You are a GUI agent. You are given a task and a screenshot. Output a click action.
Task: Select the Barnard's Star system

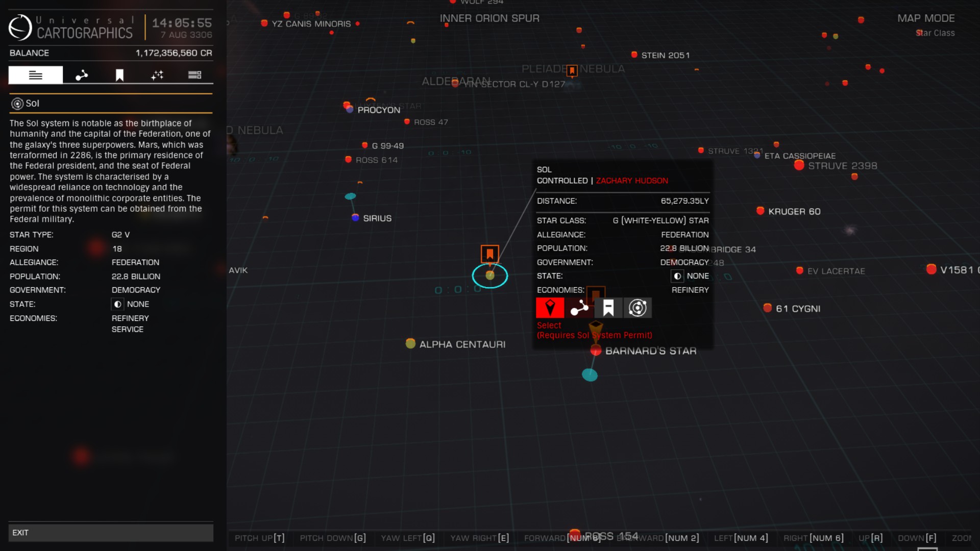(x=596, y=350)
